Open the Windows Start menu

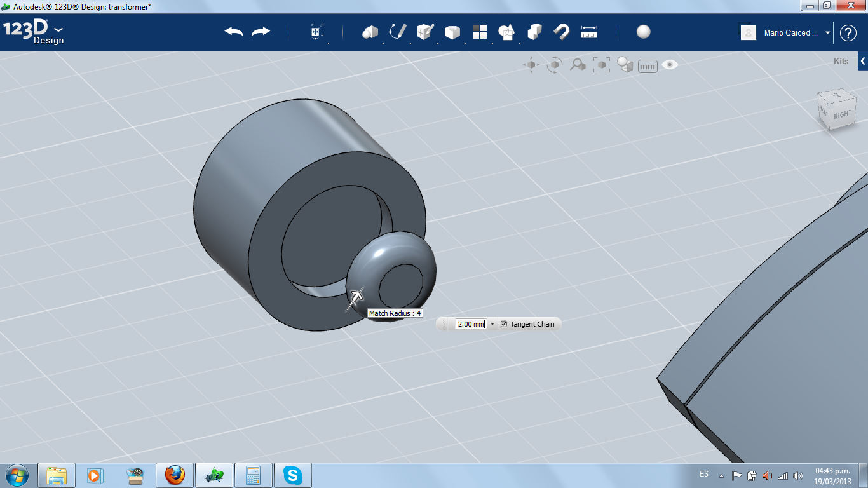(x=16, y=475)
